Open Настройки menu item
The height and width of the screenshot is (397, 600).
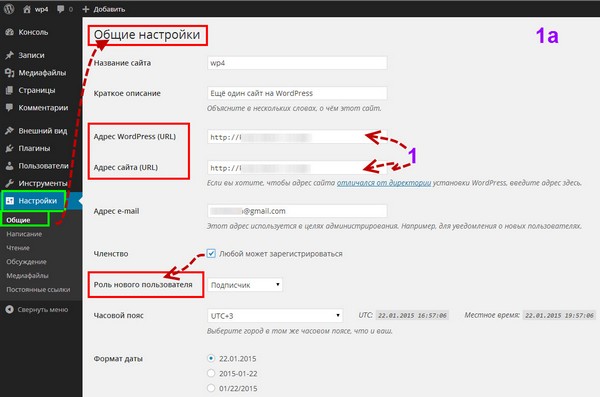tap(38, 201)
